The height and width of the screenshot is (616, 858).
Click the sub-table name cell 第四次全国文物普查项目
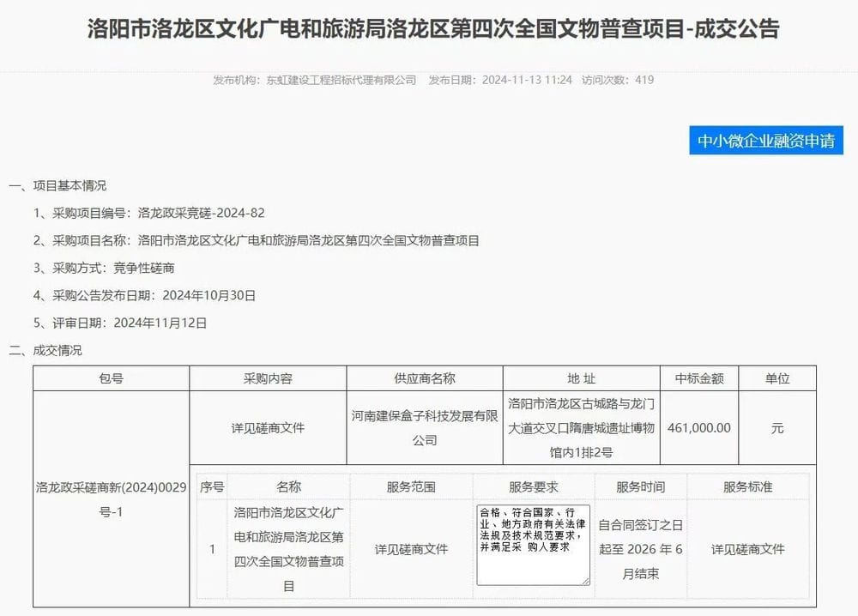[288, 549]
